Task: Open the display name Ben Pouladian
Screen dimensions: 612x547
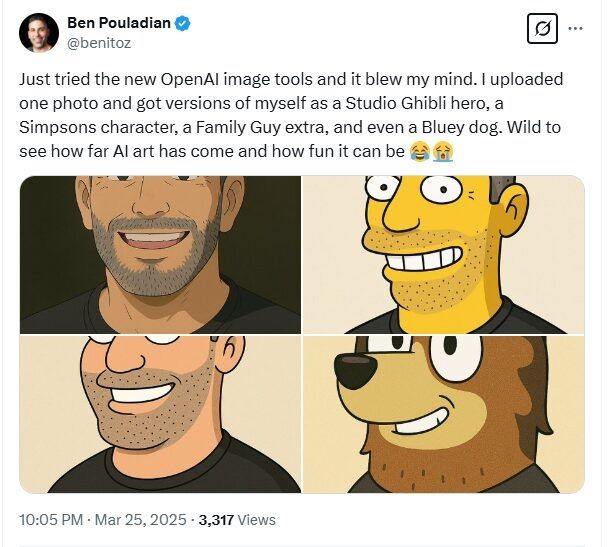Action: click(x=121, y=24)
